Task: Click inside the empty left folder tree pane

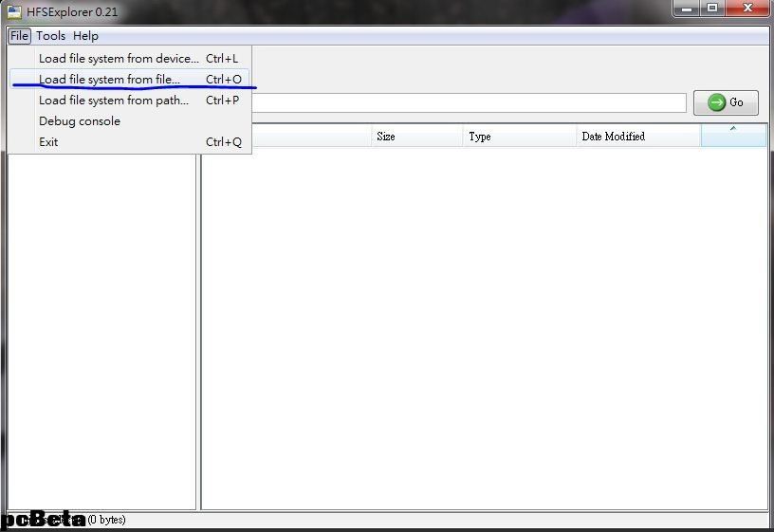Action: (x=101, y=332)
